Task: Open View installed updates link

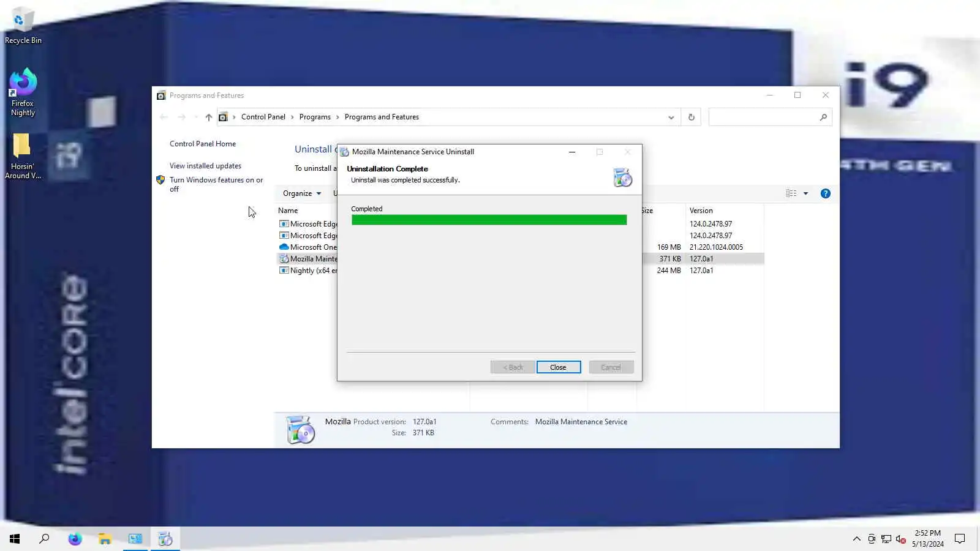Action: click(205, 166)
